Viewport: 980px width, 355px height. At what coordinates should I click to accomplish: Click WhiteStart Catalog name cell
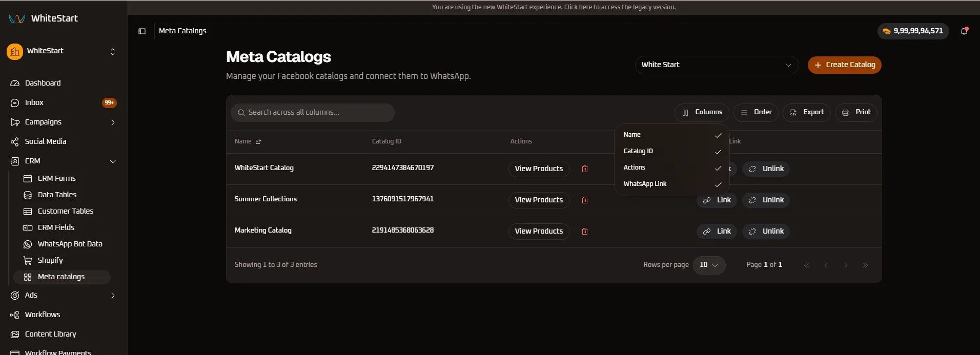click(264, 168)
